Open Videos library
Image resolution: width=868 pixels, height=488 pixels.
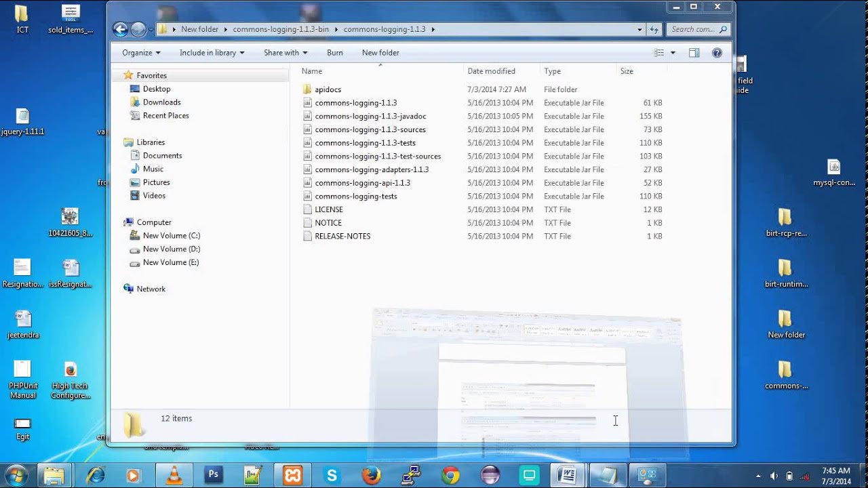tap(154, 196)
